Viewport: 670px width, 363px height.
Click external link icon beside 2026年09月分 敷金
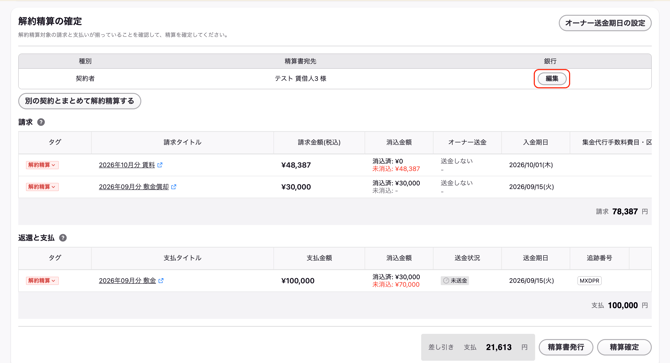(161, 281)
